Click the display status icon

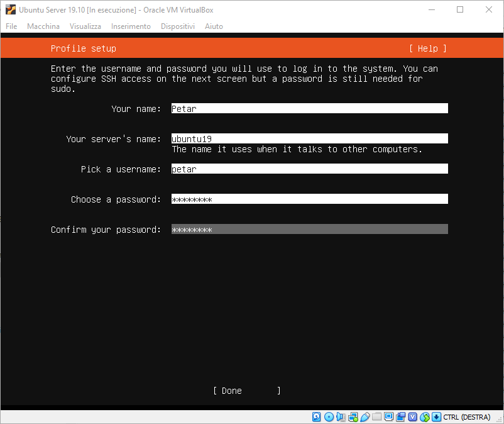tap(388, 417)
